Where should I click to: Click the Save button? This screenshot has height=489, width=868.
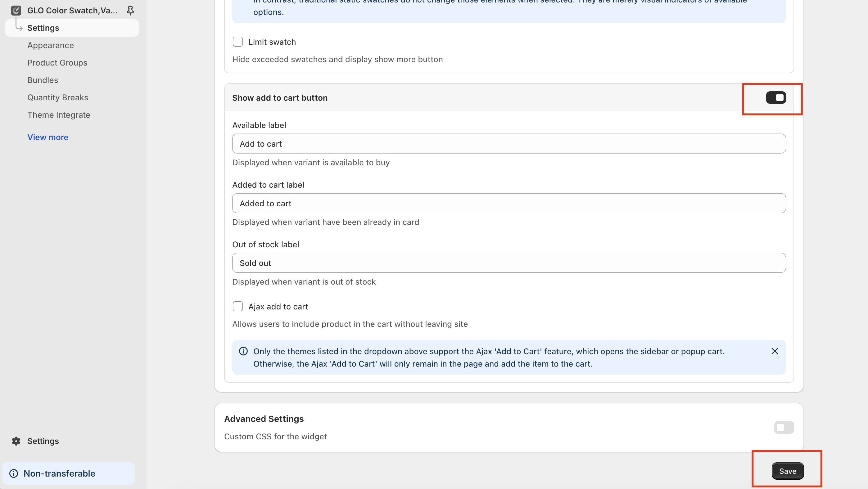pyautogui.click(x=788, y=471)
